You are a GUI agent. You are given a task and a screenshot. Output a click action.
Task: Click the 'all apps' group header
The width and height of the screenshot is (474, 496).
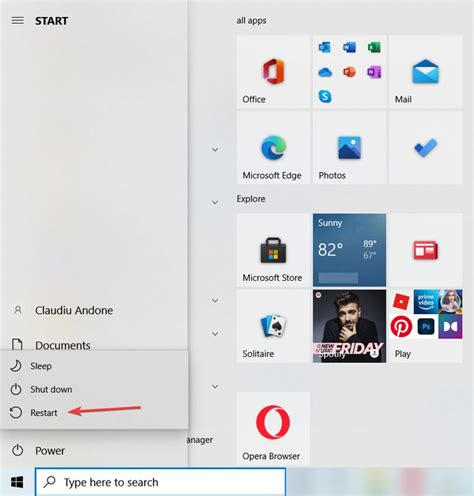(x=251, y=21)
